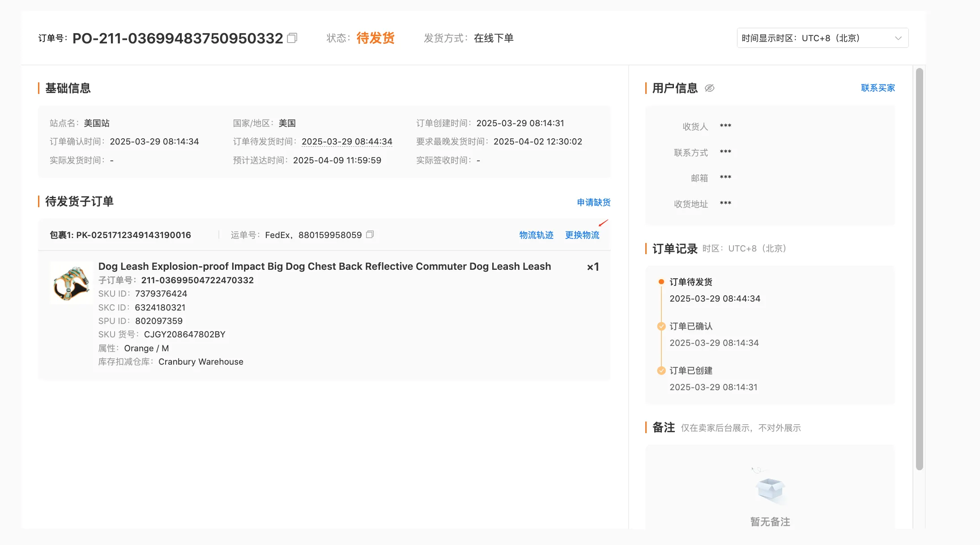Click the time zone dropdown chevron
This screenshot has width=980, height=545.
pyautogui.click(x=898, y=38)
